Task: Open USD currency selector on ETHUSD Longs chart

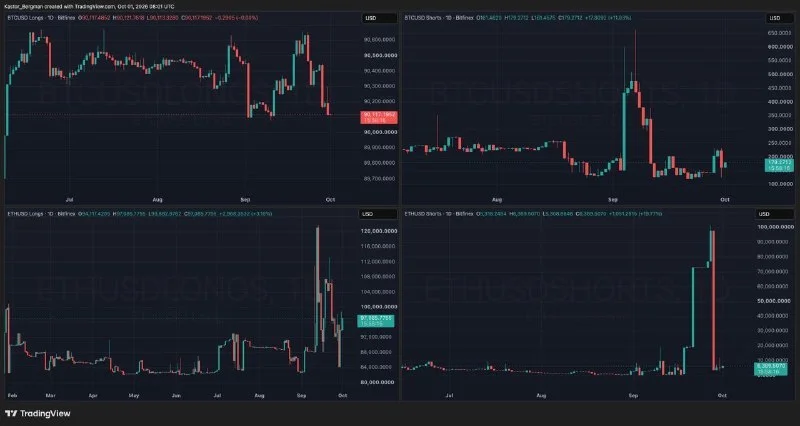Action: (x=379, y=214)
